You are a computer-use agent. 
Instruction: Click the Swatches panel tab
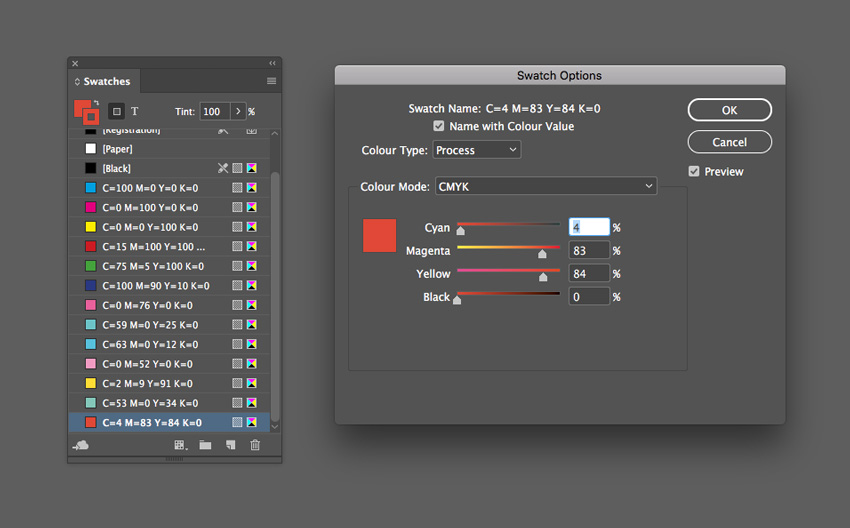click(106, 81)
